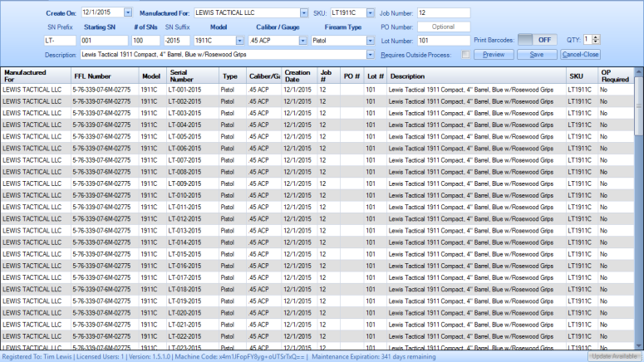This screenshot has height=362, width=644.
Task: Click the Licensed Users: 1 status text
Action: [101, 357]
